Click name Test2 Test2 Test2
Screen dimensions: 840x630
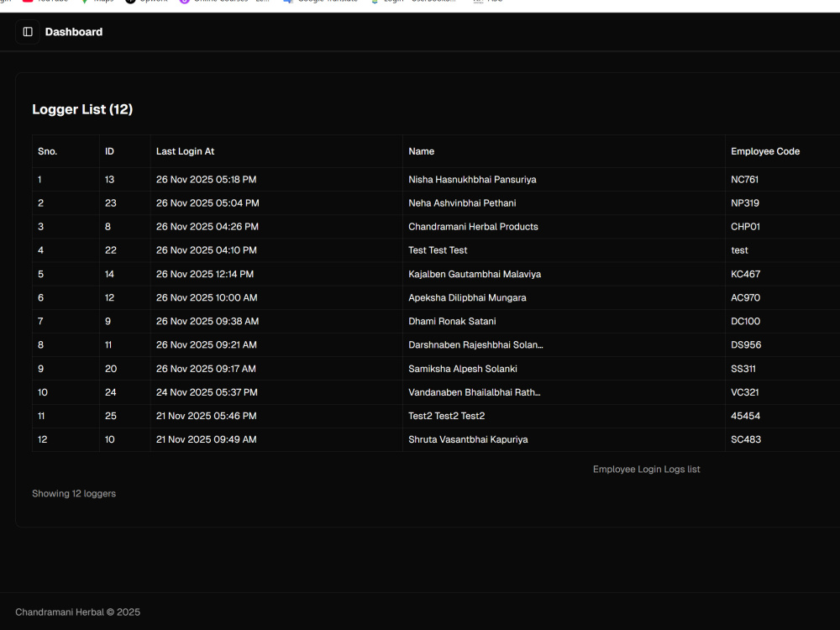446,416
